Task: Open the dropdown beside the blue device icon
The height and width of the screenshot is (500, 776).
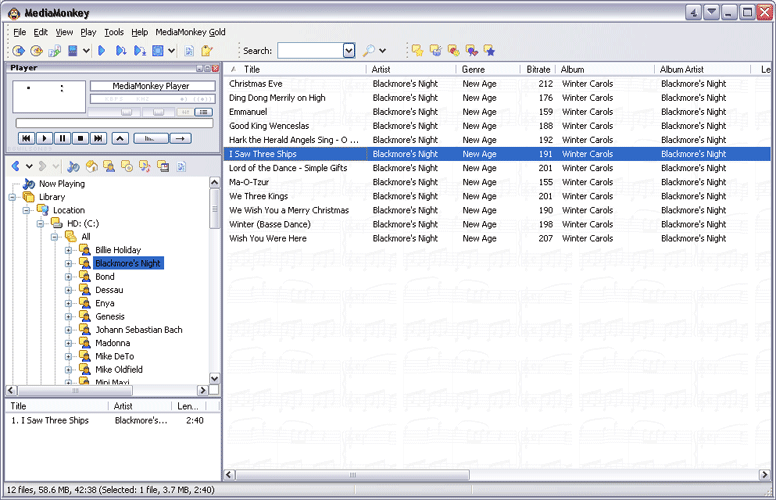Action: coord(86,50)
